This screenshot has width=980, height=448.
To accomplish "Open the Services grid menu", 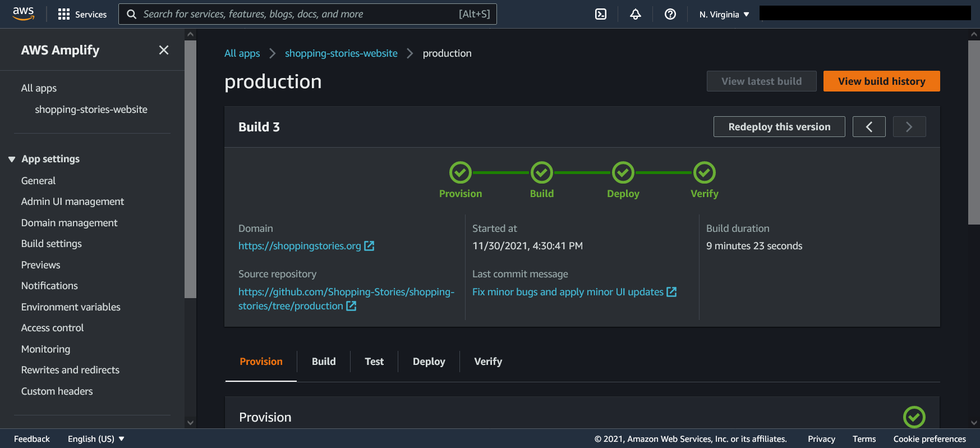I will point(82,14).
